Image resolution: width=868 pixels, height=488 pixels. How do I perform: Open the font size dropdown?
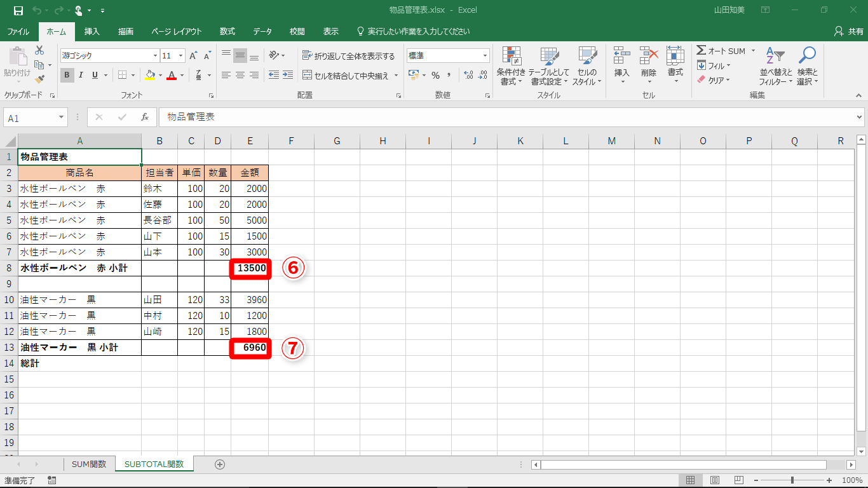click(x=181, y=56)
